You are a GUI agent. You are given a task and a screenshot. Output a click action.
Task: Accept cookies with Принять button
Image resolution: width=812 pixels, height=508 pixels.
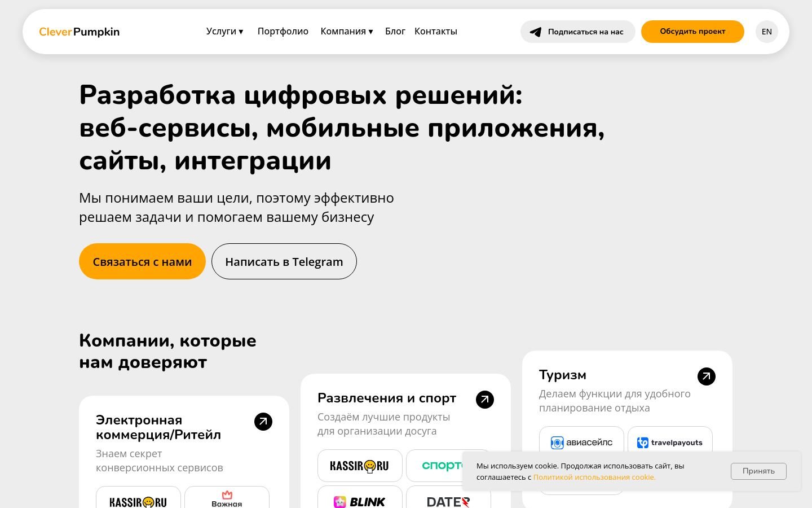pyautogui.click(x=758, y=471)
